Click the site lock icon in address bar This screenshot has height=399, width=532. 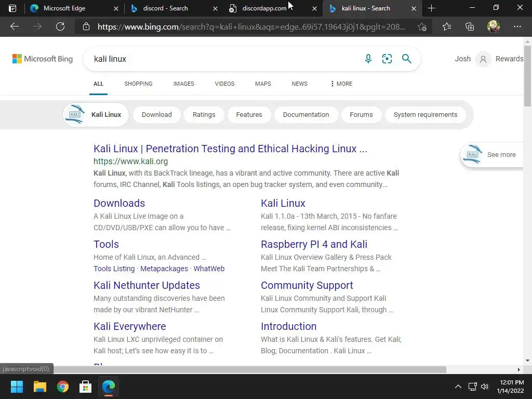click(86, 26)
